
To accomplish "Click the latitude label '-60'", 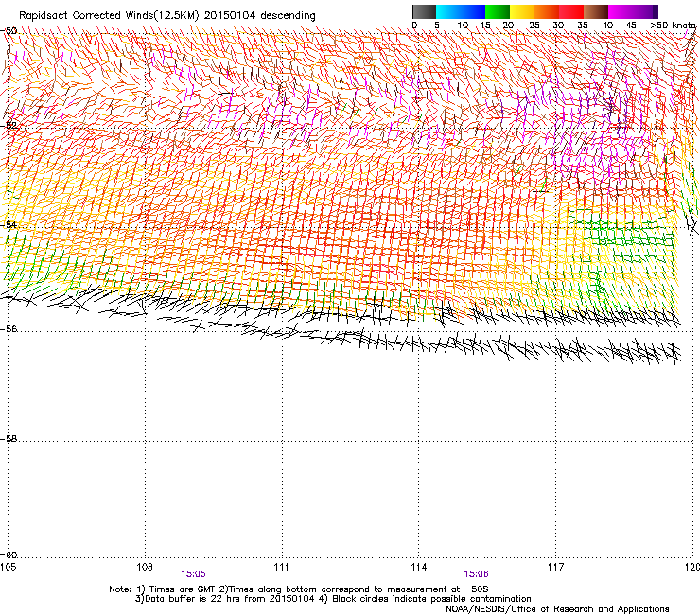I will 9,554.
